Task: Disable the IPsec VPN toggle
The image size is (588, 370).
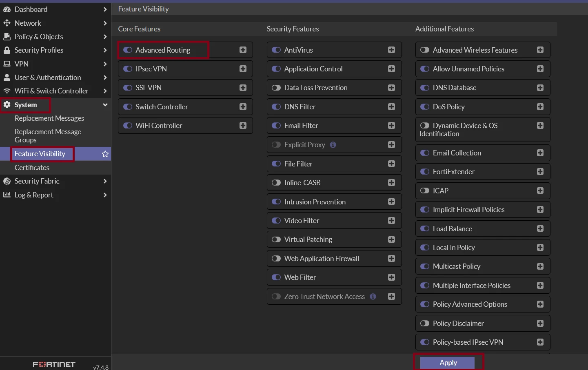Action: pos(128,69)
